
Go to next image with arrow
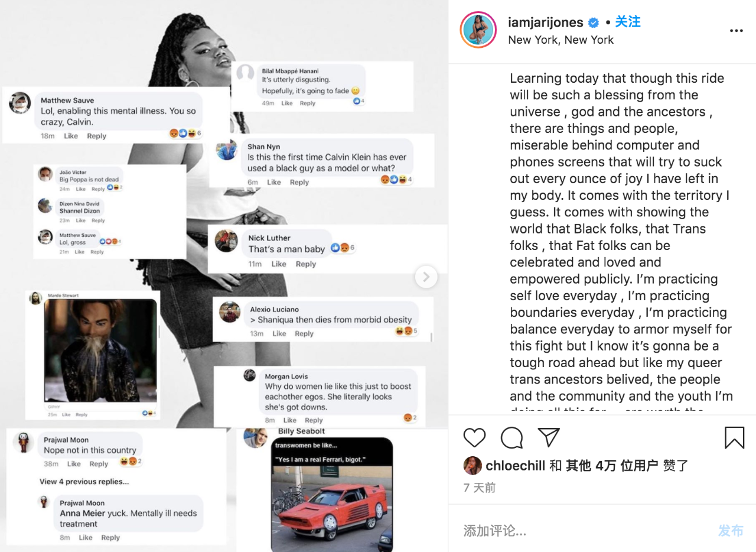point(426,277)
